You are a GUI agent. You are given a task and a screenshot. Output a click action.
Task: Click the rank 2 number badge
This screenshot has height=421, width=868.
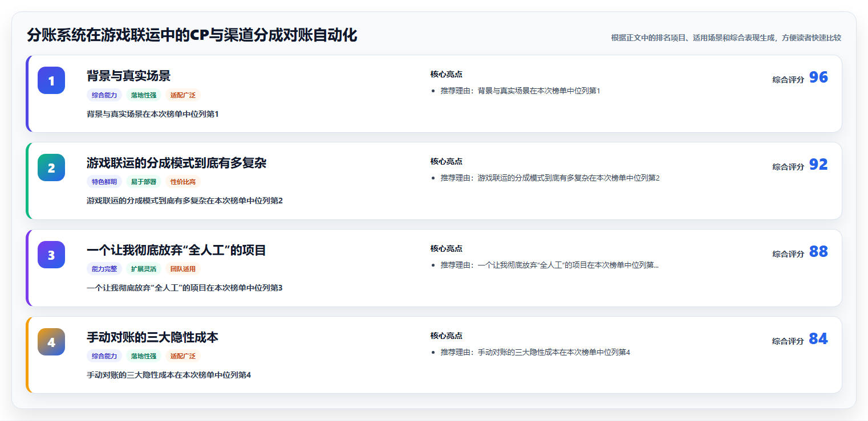click(x=51, y=167)
